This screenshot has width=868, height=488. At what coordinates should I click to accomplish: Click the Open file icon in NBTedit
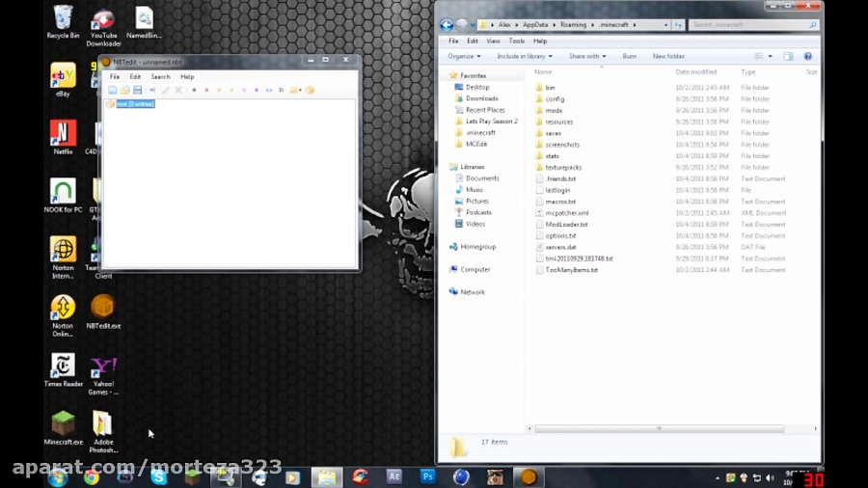[x=125, y=90]
